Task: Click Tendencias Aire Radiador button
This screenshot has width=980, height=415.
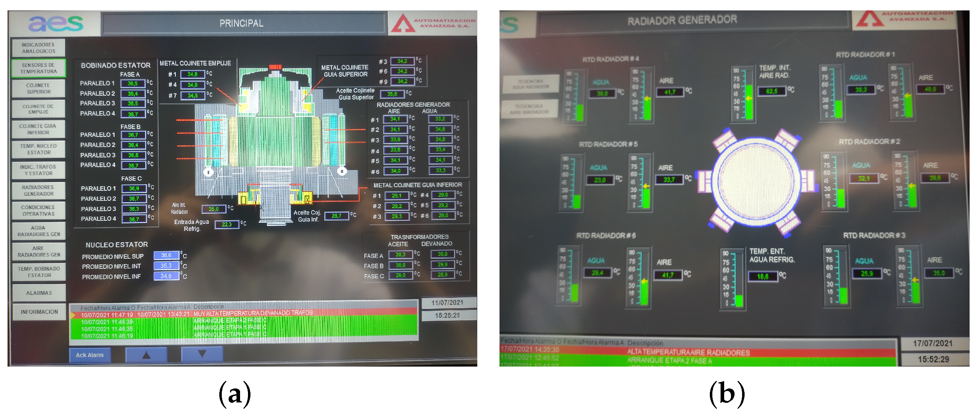Action: (529, 109)
